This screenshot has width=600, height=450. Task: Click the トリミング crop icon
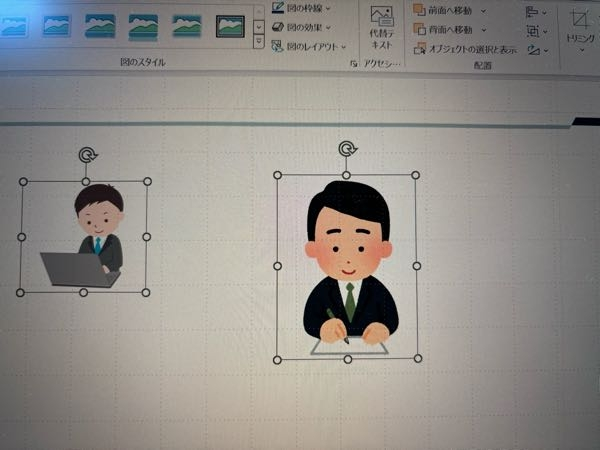point(579,19)
